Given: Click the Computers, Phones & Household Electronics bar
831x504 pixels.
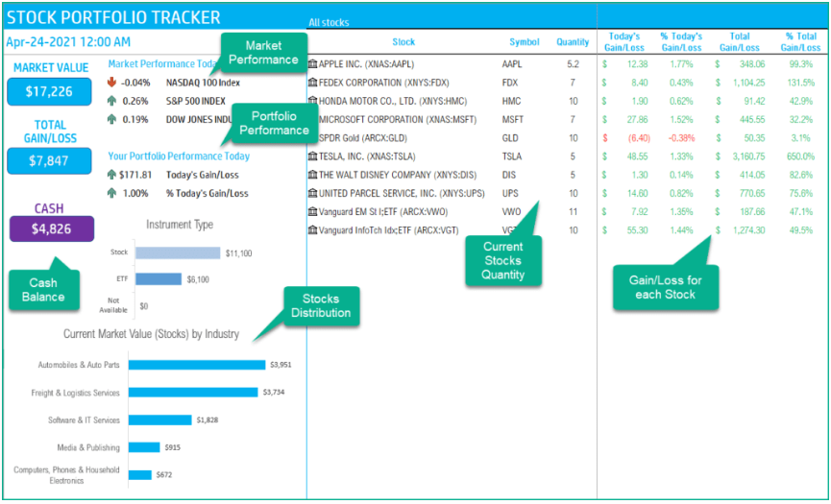Looking at the screenshot, I should tap(140, 475).
